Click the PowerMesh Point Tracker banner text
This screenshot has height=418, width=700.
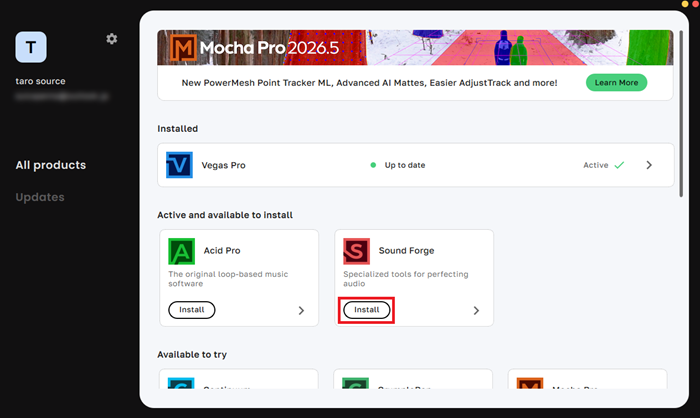[x=369, y=83]
